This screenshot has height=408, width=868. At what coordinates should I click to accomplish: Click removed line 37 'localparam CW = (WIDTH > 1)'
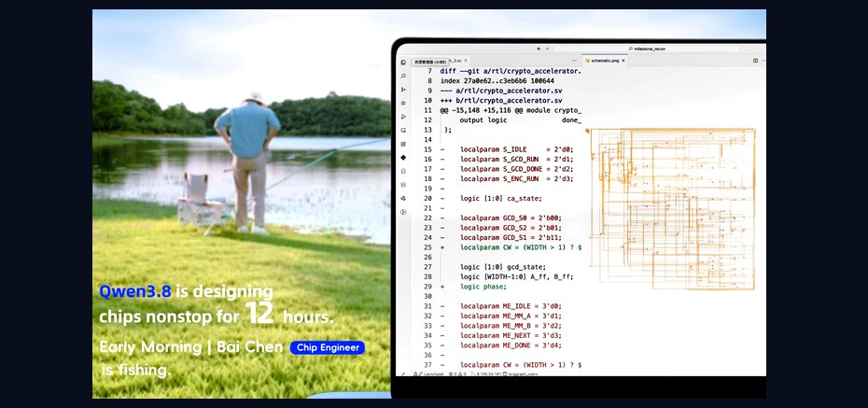point(521,365)
